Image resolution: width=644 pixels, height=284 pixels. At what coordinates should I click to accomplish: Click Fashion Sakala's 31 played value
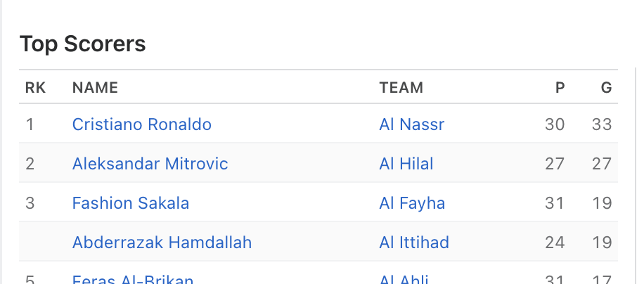tap(555, 203)
